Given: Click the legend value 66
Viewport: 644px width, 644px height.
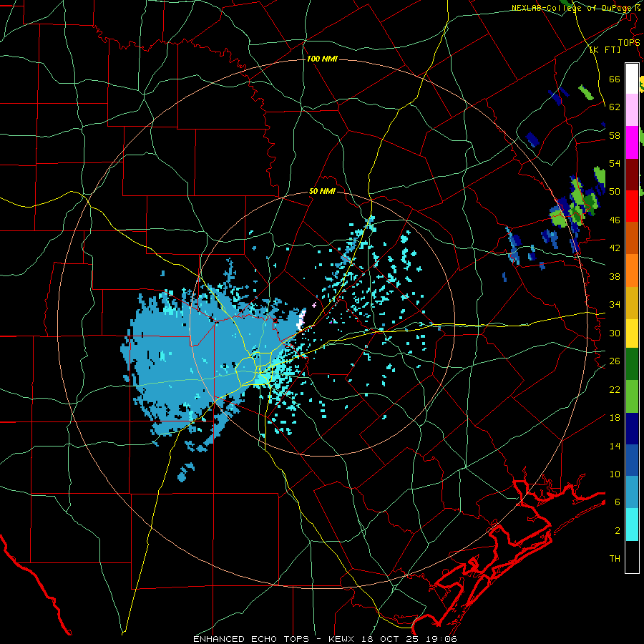Looking at the screenshot, I should 615,79.
